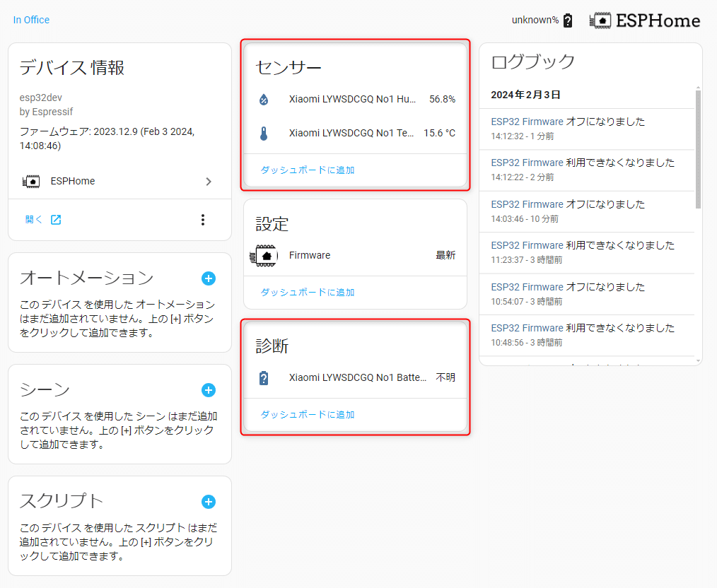The width and height of the screenshot is (717, 588).
Task: Click the 不明 battery state
Action: [445, 377]
